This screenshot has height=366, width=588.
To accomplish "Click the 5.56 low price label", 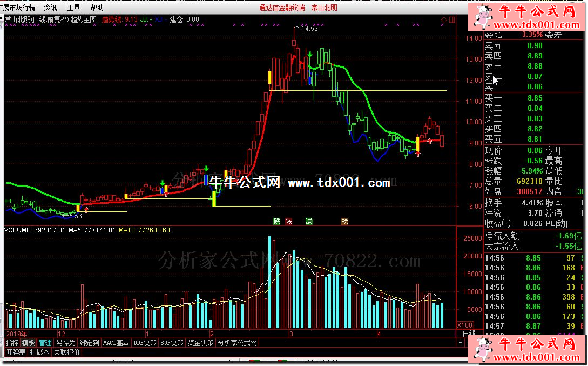I will (76, 216).
